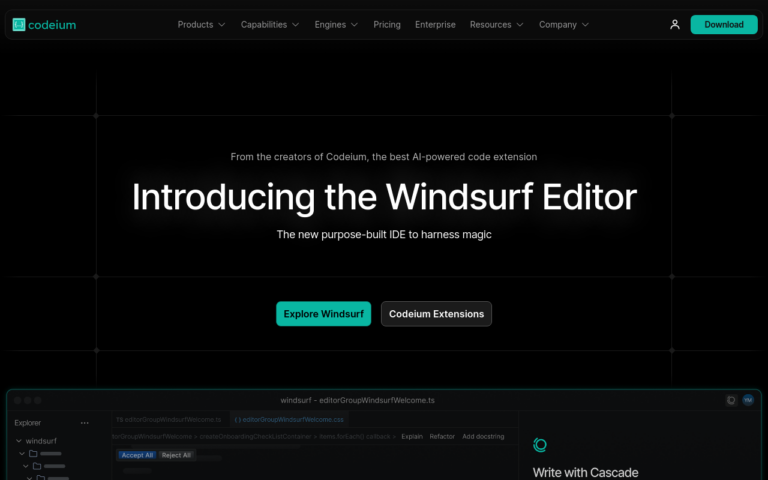The image size is (768, 480).
Task: Expand the Company dropdown menu
Action: 563,24
